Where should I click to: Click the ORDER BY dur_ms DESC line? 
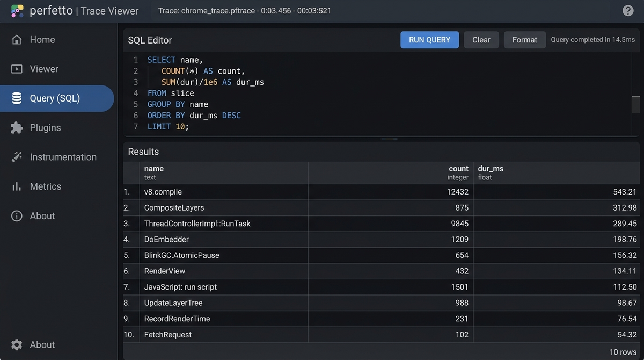(x=194, y=116)
